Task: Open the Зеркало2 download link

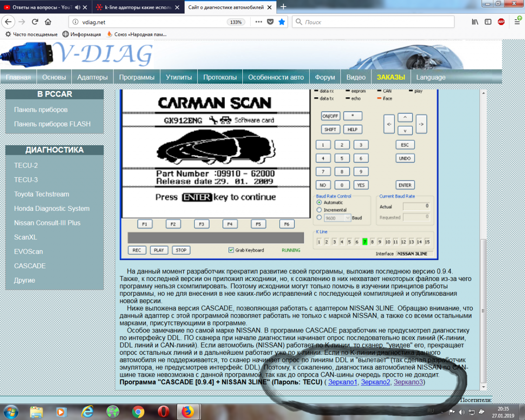Action: (376, 382)
